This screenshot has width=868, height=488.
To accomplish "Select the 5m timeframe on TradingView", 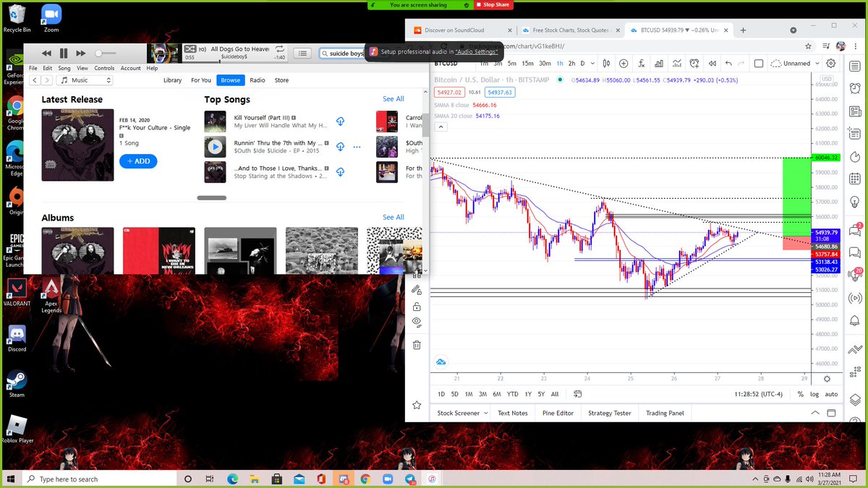I will [512, 64].
